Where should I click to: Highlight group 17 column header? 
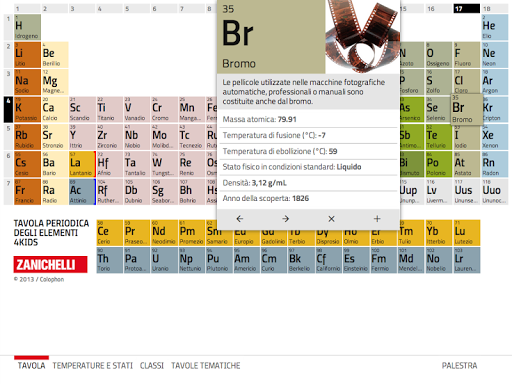coord(466,8)
